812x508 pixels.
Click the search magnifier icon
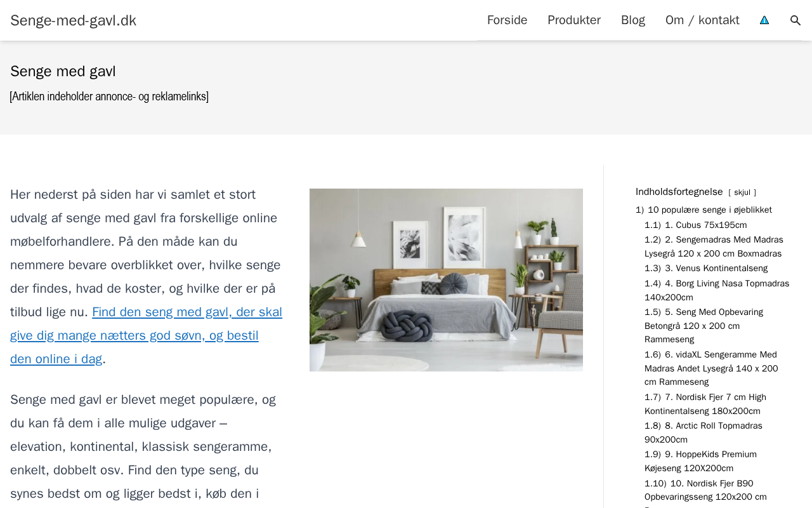click(795, 20)
